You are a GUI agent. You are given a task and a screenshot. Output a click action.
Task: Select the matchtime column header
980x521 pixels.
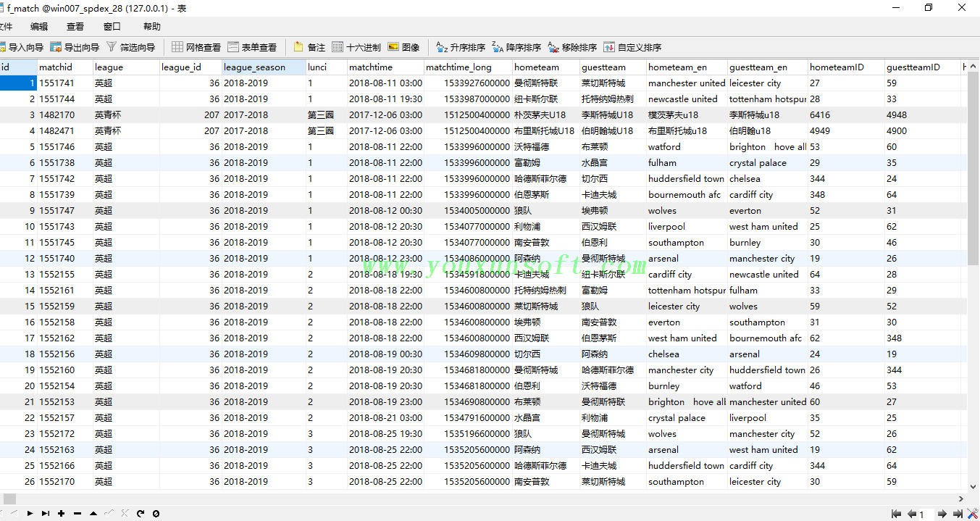point(385,67)
